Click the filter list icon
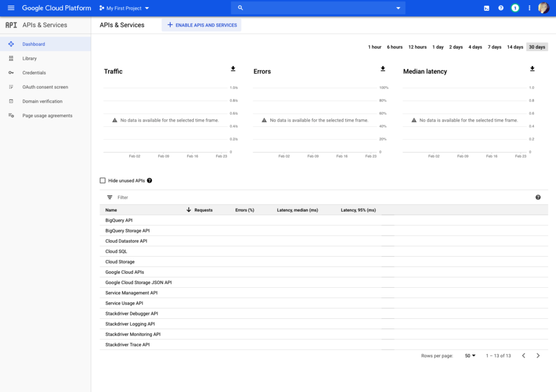This screenshot has width=556, height=392. point(110,198)
